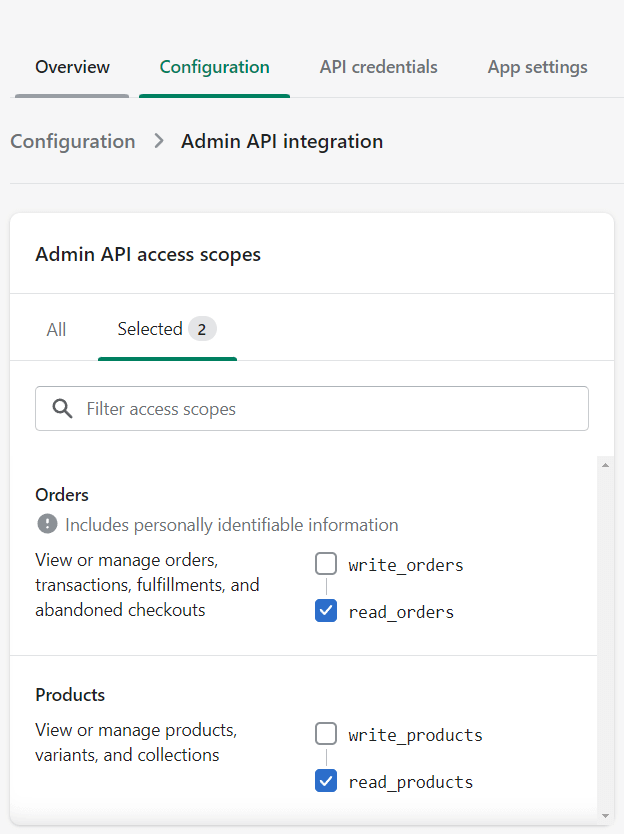Click the scroll down arrow in scopes list
This screenshot has width=624, height=834.
point(605,815)
